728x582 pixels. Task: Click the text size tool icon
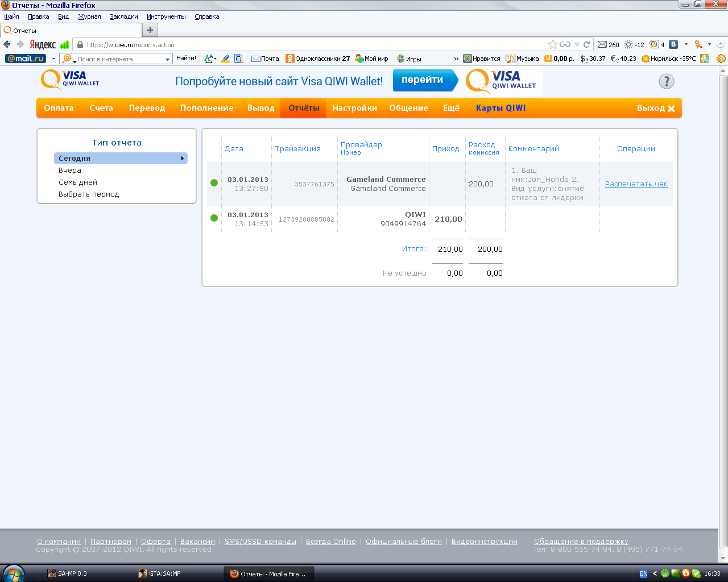(209, 59)
